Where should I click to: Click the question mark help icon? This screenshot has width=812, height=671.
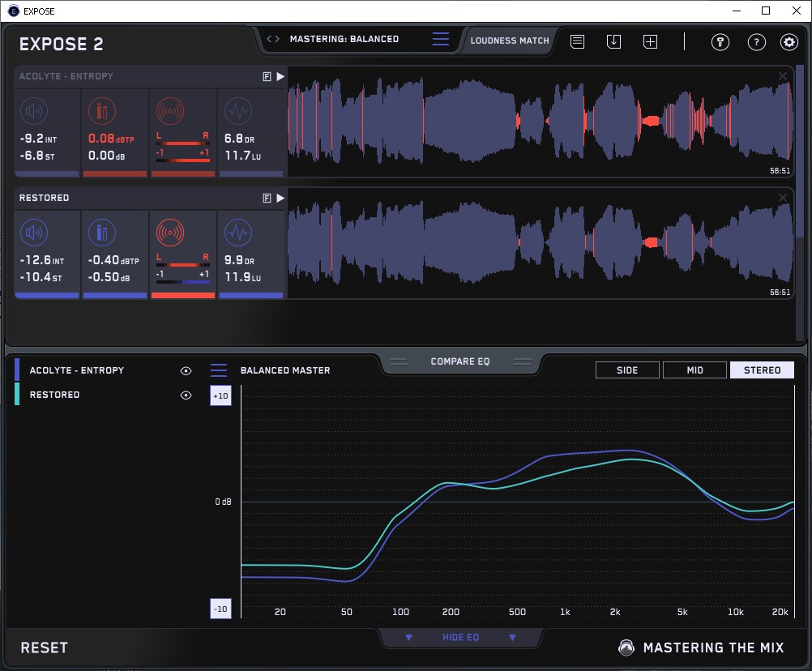[x=756, y=42]
